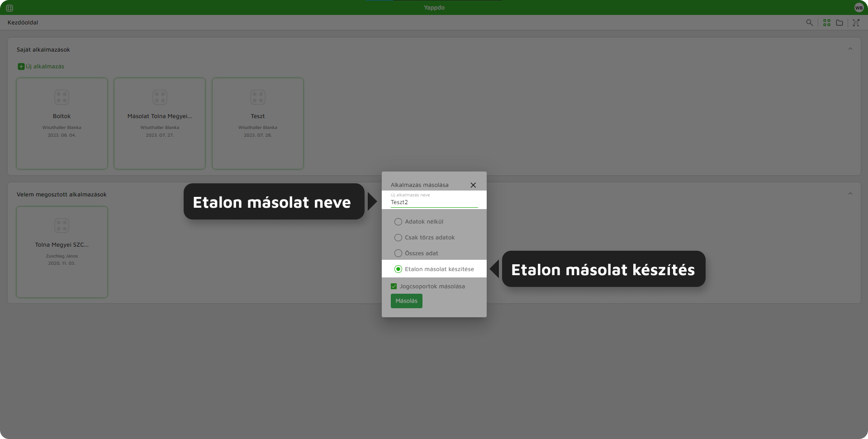Click the Másolat Tolna Megyei app icon

pyautogui.click(x=160, y=97)
